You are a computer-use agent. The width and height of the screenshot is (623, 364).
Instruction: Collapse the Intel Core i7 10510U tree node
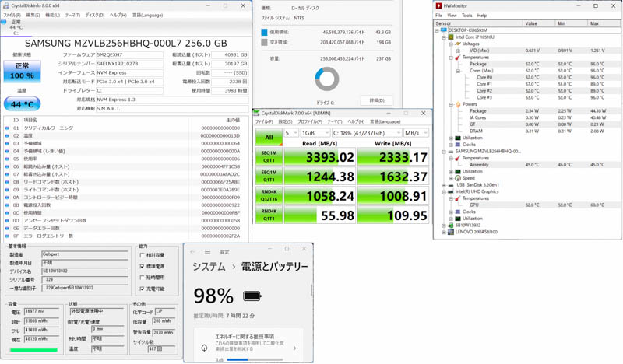coord(444,37)
